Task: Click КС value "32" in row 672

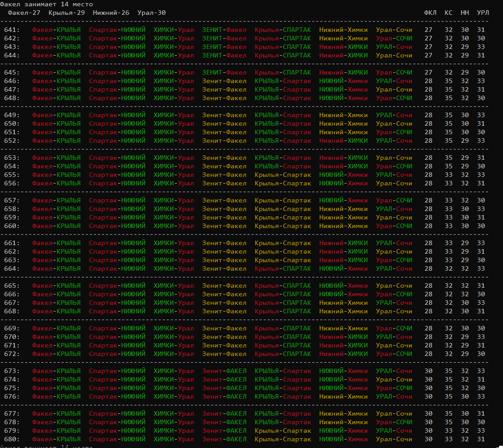Action: click(449, 354)
